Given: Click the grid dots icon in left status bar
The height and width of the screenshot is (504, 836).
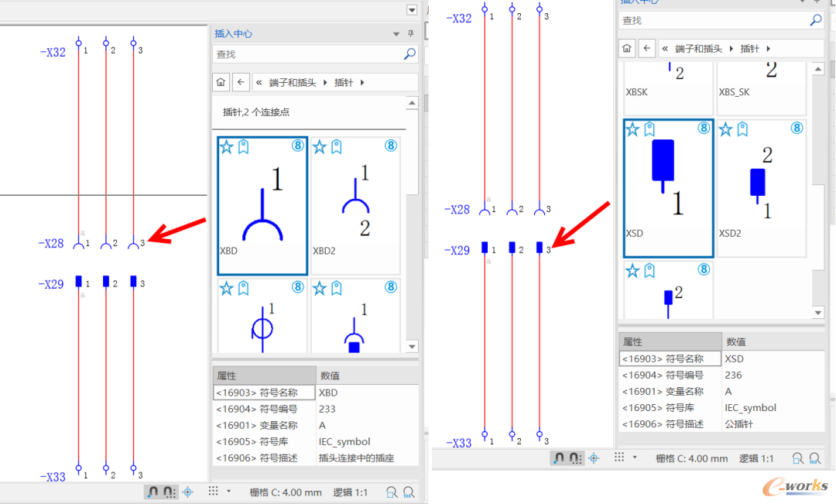Looking at the screenshot, I should [214, 491].
